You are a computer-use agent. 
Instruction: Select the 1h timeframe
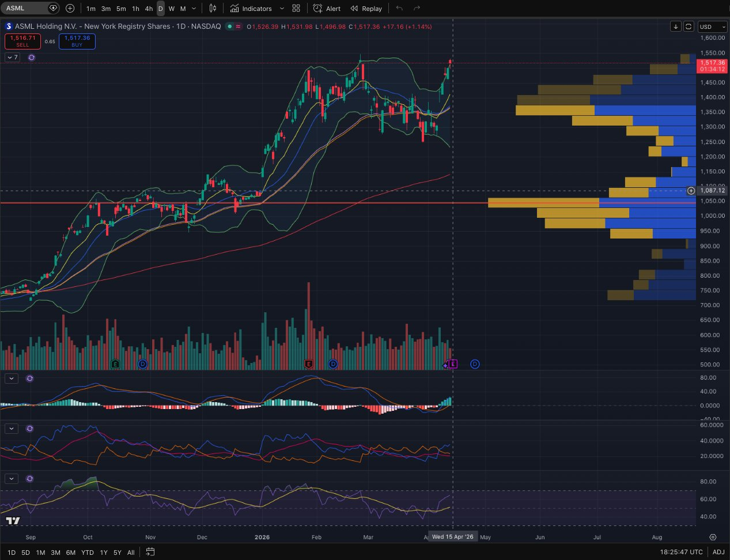(135, 9)
